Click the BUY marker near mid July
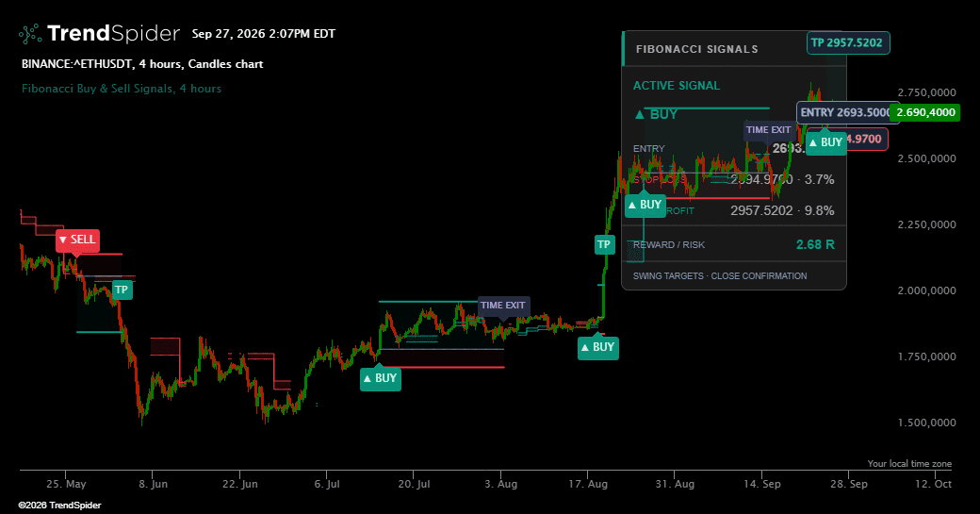Image resolution: width=980 pixels, height=514 pixels. point(381,377)
